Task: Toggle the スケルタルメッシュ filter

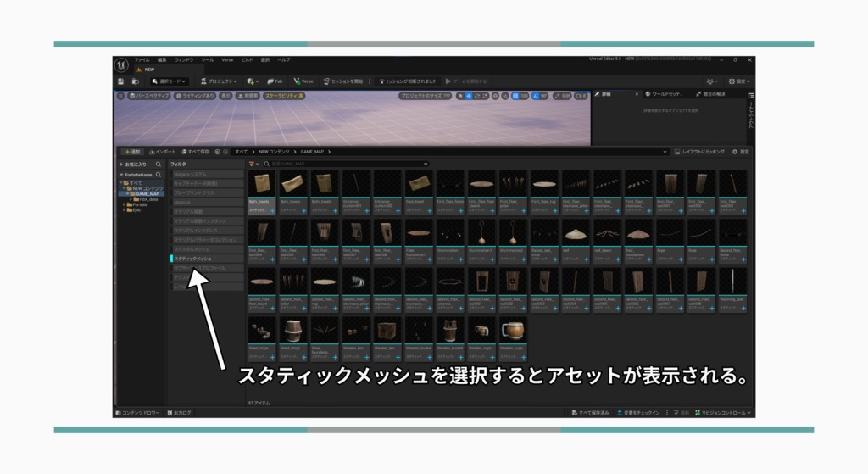Action: click(x=207, y=249)
